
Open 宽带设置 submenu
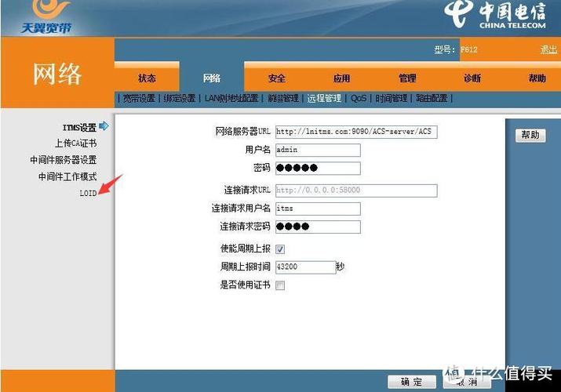point(139,98)
